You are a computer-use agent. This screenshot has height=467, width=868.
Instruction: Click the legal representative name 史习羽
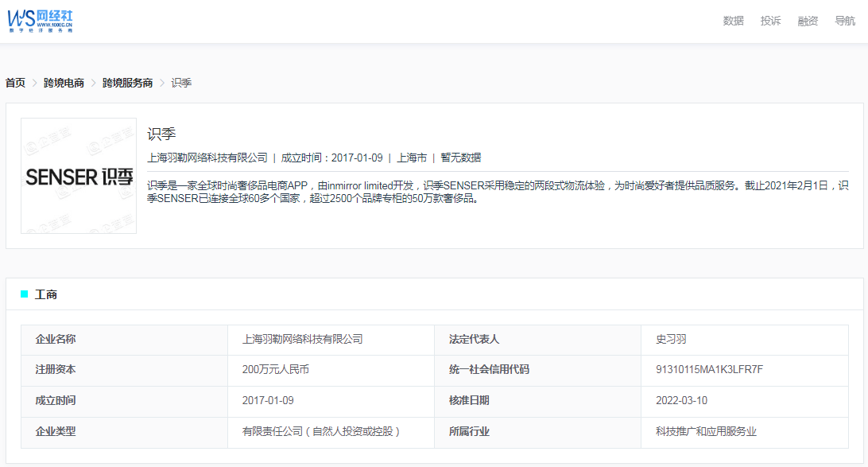pyautogui.click(x=671, y=339)
